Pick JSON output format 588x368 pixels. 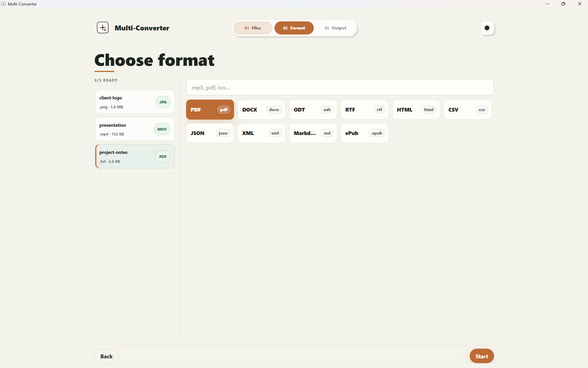point(210,133)
